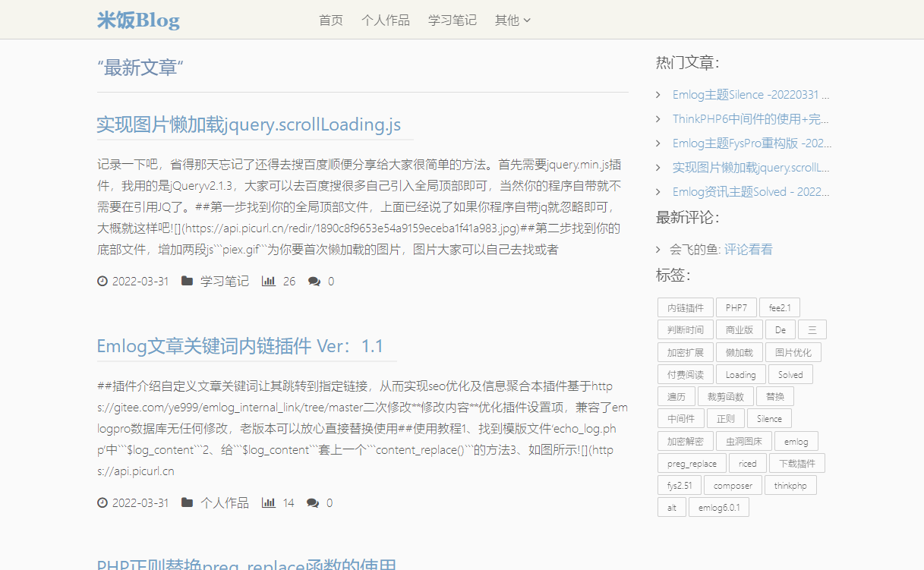Open the 学习笔记 navigation menu item
The width and height of the screenshot is (924, 570).
click(x=453, y=20)
